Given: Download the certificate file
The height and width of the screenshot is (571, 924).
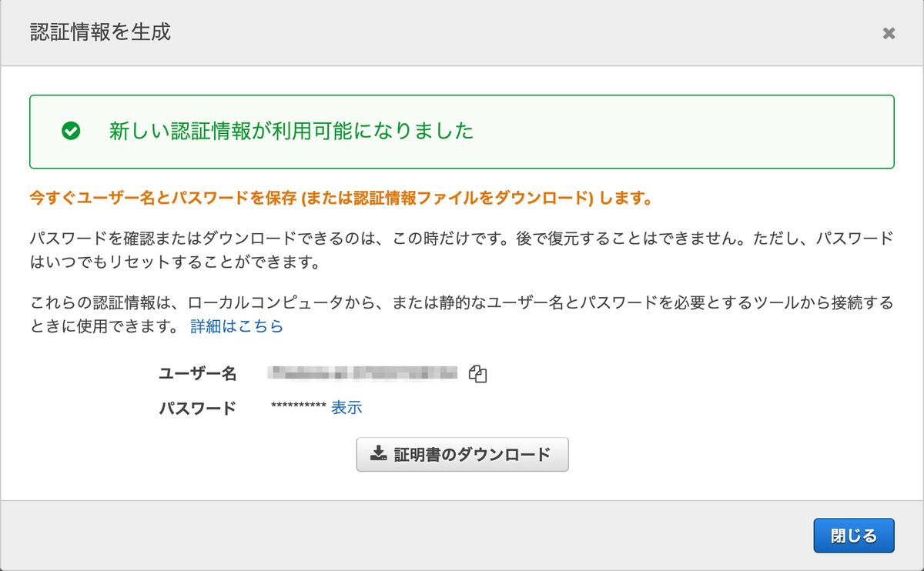Looking at the screenshot, I should (x=462, y=454).
